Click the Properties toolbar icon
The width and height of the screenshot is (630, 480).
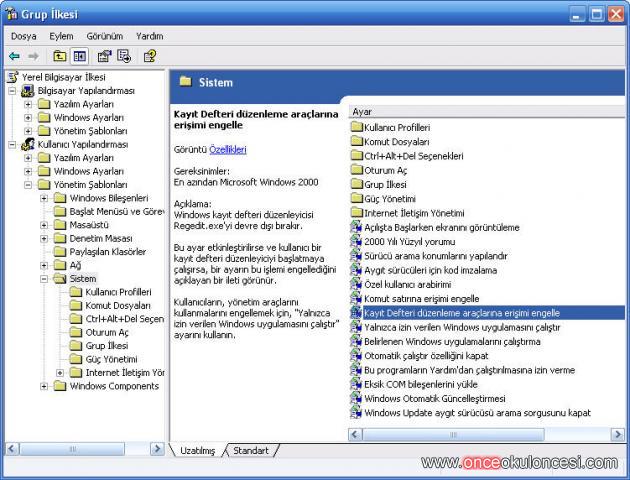tap(104, 56)
